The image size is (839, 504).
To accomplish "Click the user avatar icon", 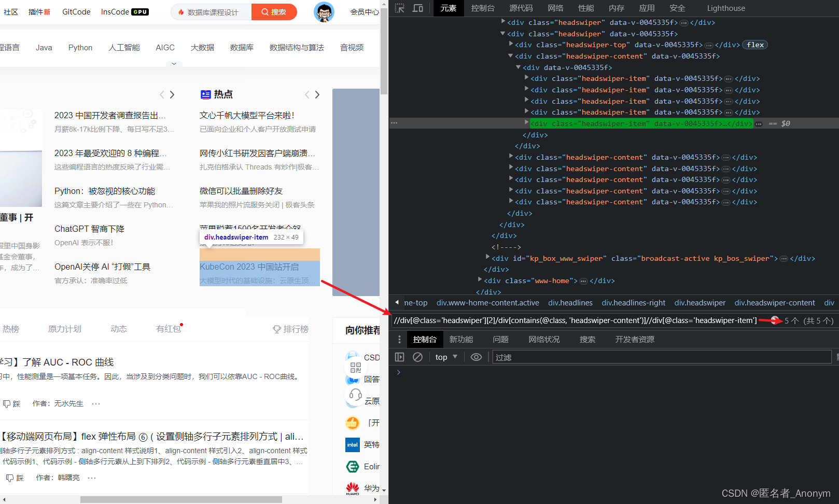I will (x=324, y=12).
